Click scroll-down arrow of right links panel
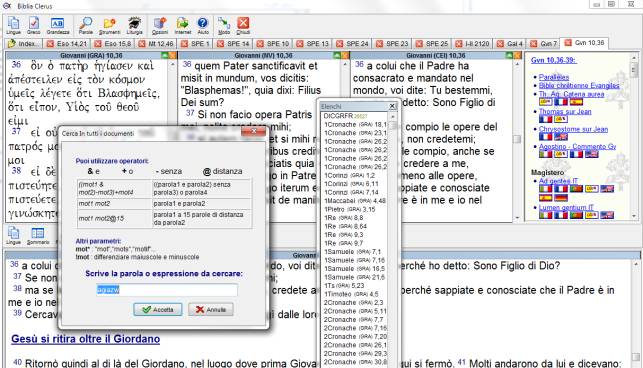 [x=634, y=216]
